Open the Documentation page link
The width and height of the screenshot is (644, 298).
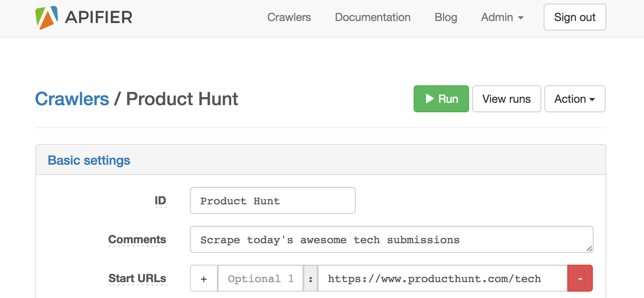(373, 17)
